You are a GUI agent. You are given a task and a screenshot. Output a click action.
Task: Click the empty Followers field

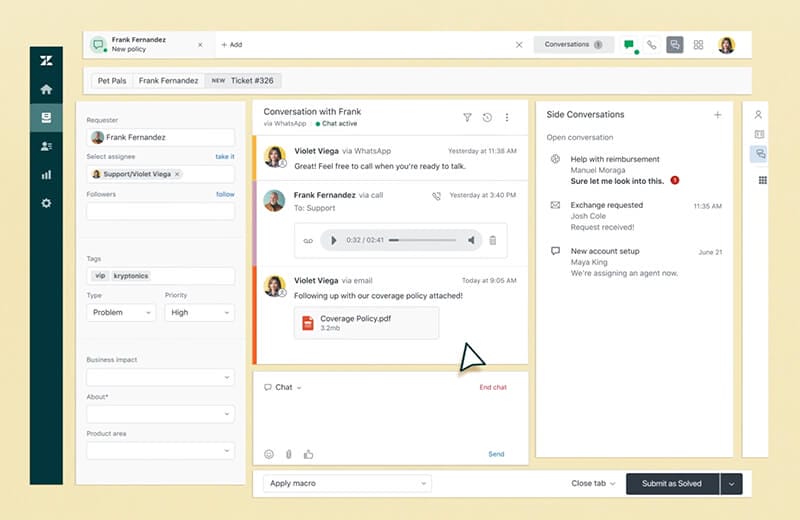pos(160,211)
